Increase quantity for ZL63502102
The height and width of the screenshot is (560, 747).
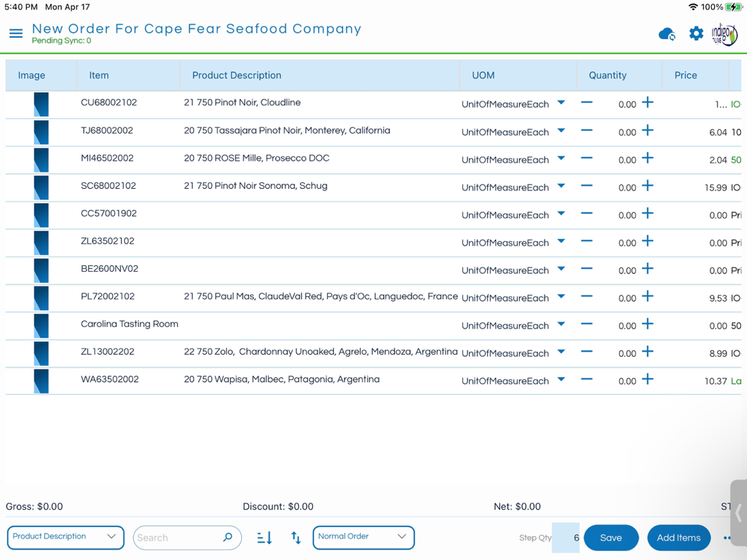[x=648, y=240]
